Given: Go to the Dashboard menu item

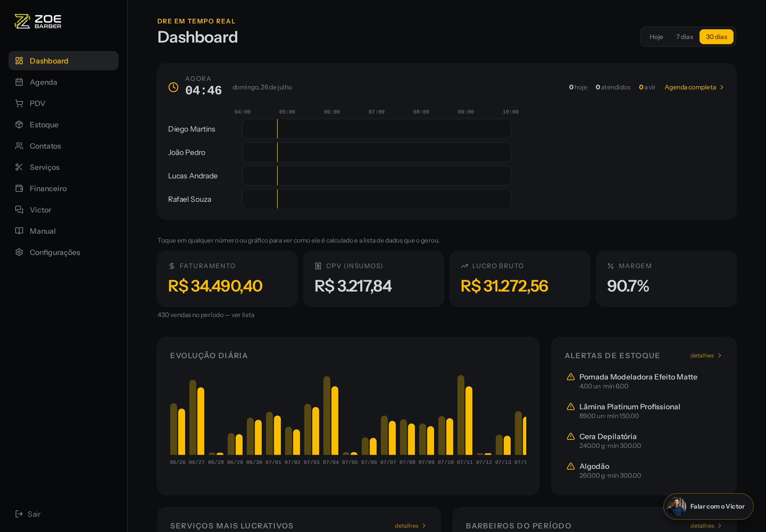Looking at the screenshot, I should point(63,61).
